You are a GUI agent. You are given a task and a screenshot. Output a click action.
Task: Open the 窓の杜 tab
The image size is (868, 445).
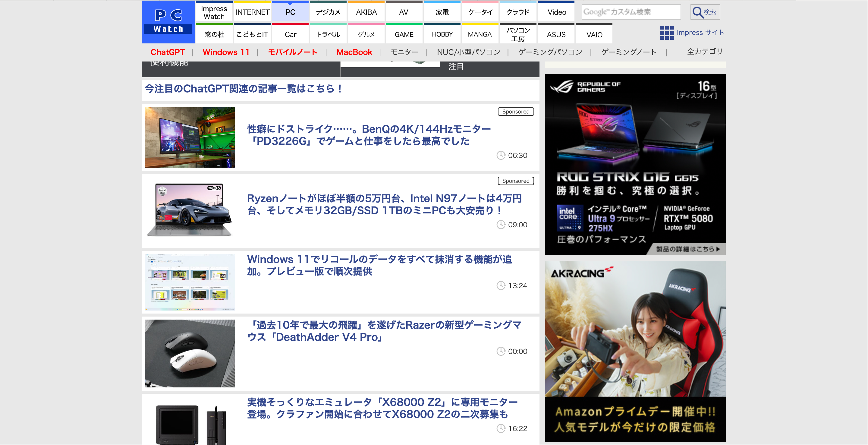pyautogui.click(x=214, y=34)
